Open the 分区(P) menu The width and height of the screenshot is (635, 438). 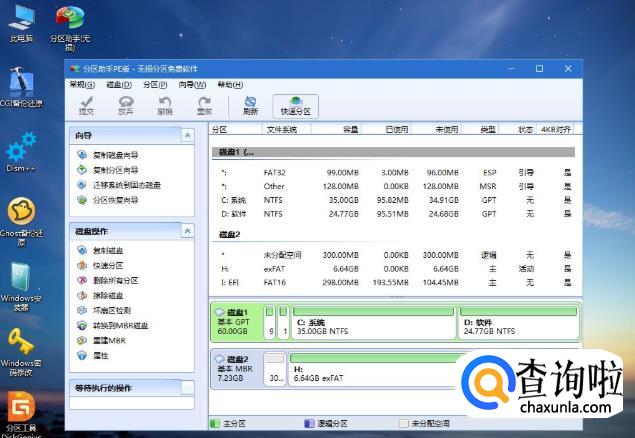154,84
